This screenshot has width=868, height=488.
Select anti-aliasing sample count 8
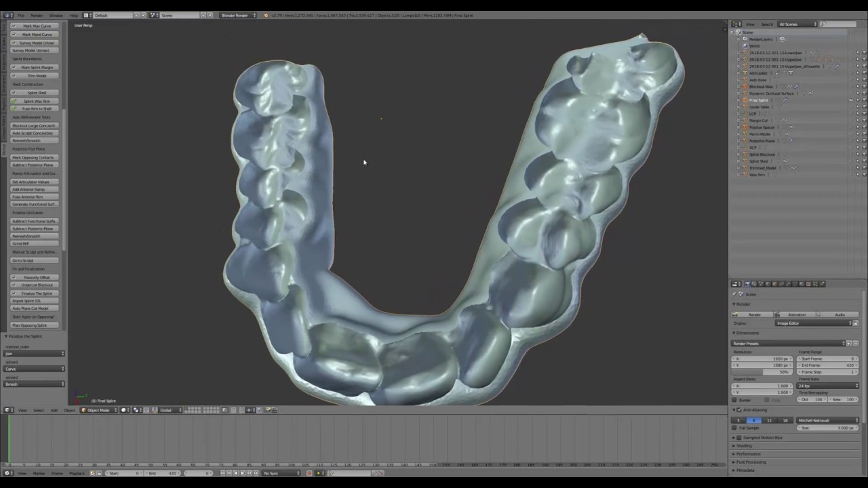pos(753,420)
